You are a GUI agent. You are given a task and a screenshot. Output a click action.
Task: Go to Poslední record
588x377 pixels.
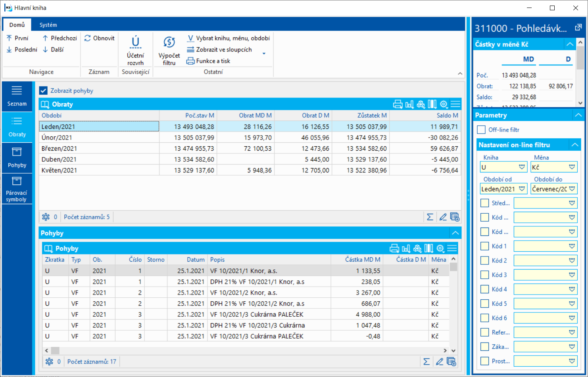point(22,50)
